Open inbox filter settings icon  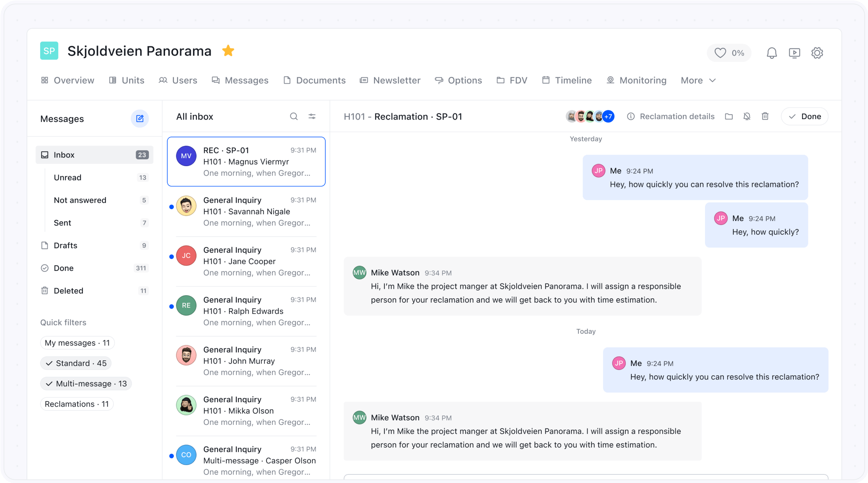click(312, 116)
